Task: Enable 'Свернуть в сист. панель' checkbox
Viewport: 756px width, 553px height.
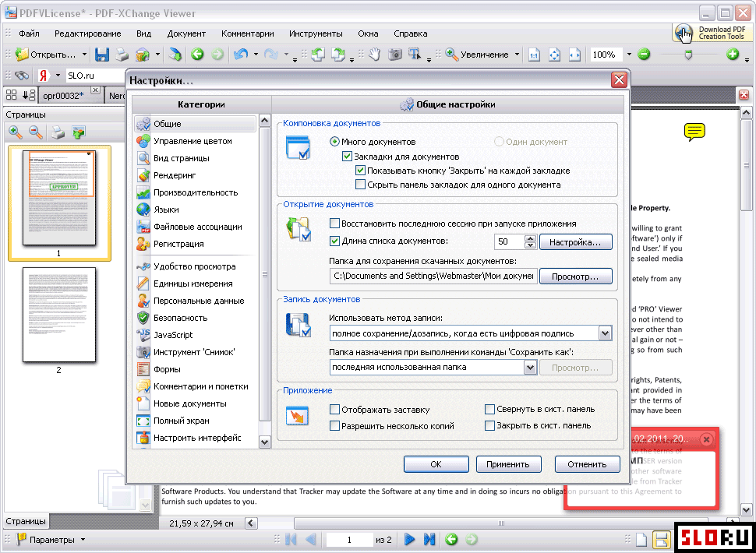Action: click(489, 410)
